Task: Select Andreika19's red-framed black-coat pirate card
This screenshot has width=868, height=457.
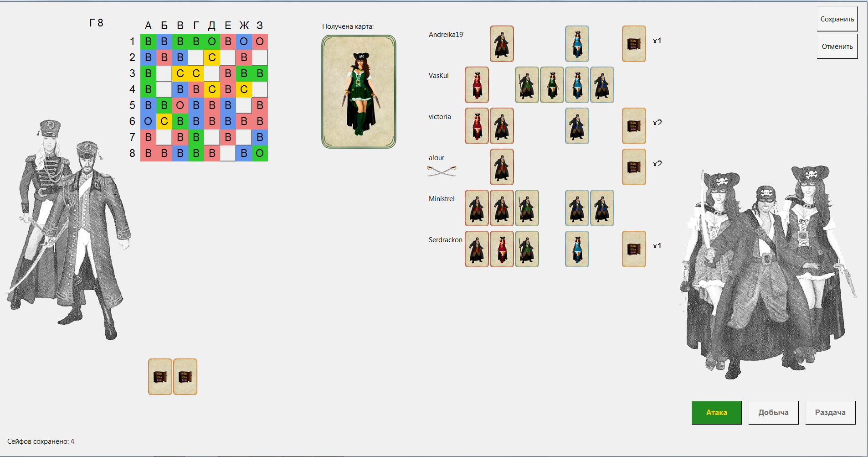Action: (502, 44)
